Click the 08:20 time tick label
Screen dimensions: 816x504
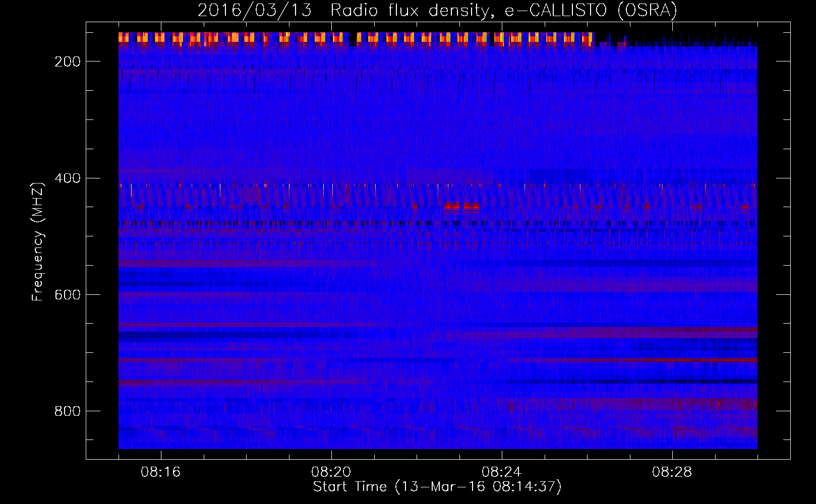(331, 472)
